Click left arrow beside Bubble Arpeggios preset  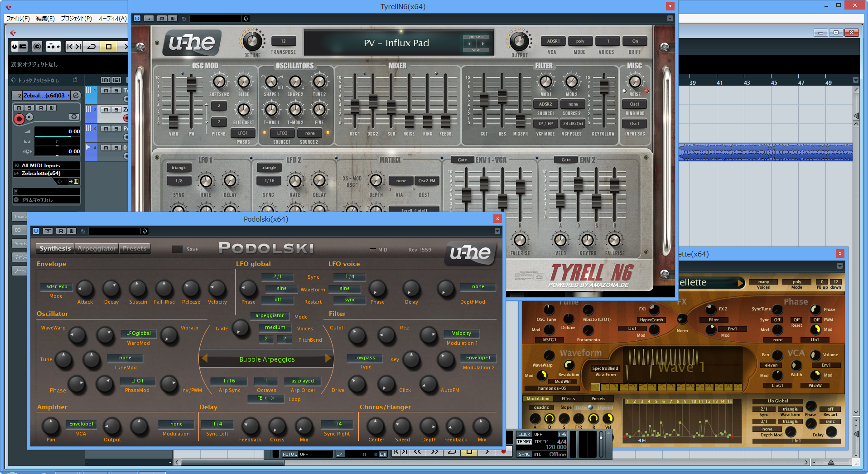[x=205, y=358]
